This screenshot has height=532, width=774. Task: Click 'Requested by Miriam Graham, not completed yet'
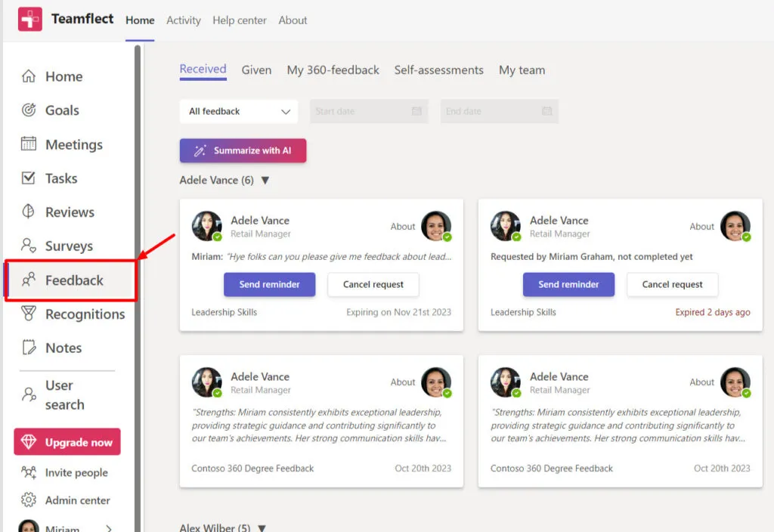591,257
